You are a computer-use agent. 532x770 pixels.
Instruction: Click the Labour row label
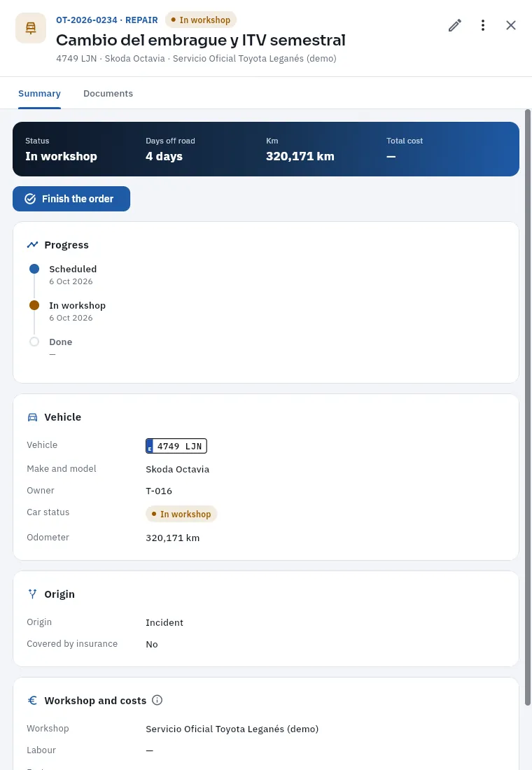(41, 750)
